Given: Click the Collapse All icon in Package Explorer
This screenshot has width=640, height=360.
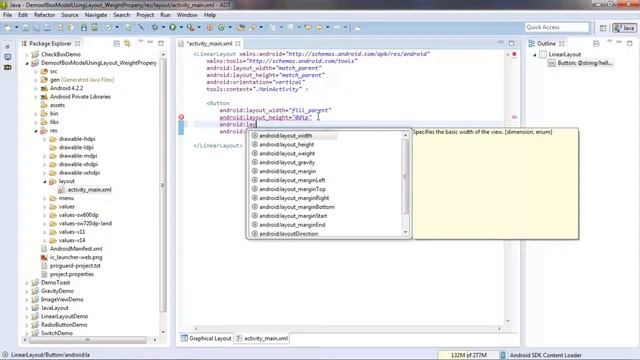Looking at the screenshot, I should point(117,43).
